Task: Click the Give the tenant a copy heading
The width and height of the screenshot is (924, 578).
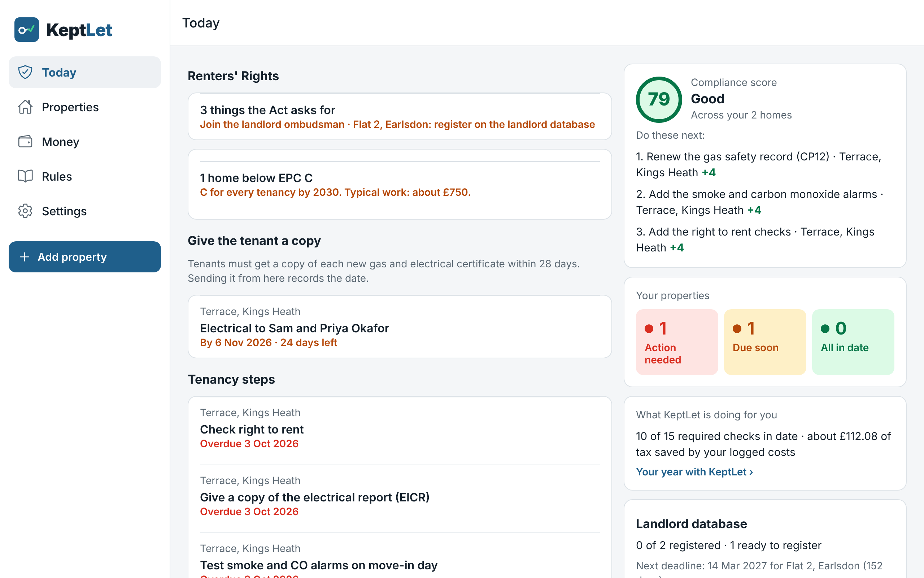Action: click(x=254, y=241)
